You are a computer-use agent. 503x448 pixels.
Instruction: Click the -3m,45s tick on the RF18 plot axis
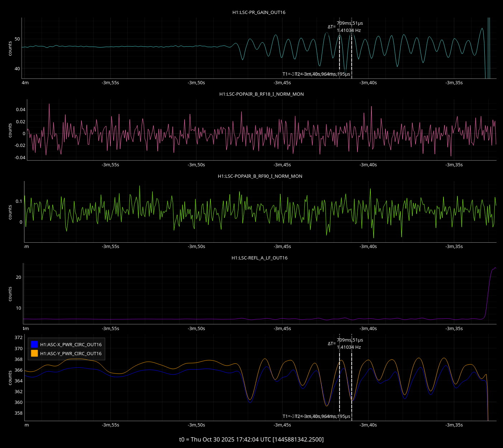click(282, 165)
